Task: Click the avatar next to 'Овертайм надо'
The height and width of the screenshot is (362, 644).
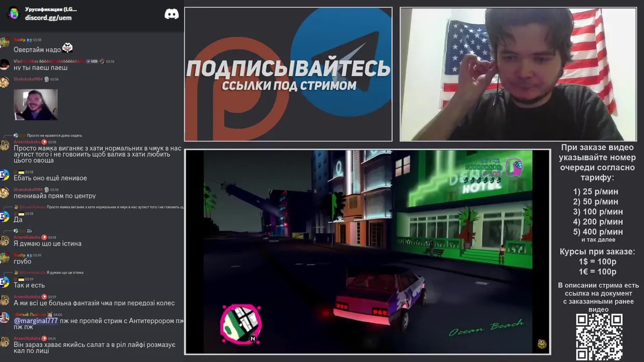Action: point(5,43)
